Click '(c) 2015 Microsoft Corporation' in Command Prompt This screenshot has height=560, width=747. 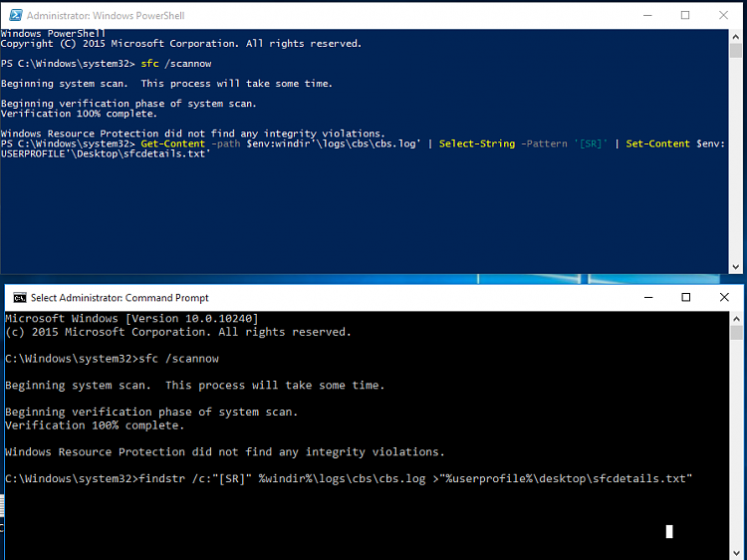coord(178,332)
